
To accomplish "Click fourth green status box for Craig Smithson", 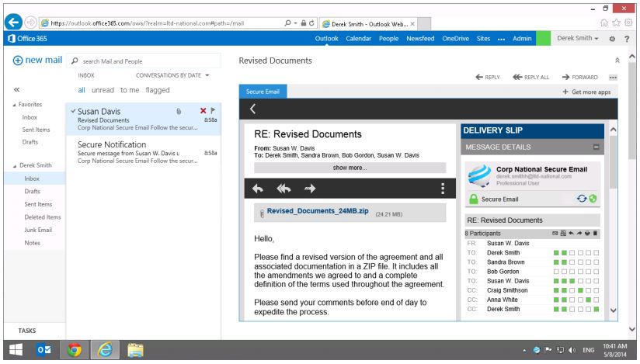I will pyautogui.click(x=580, y=290).
